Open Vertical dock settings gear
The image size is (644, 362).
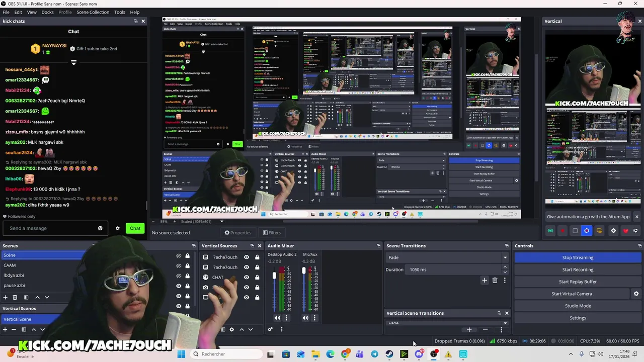(613, 231)
